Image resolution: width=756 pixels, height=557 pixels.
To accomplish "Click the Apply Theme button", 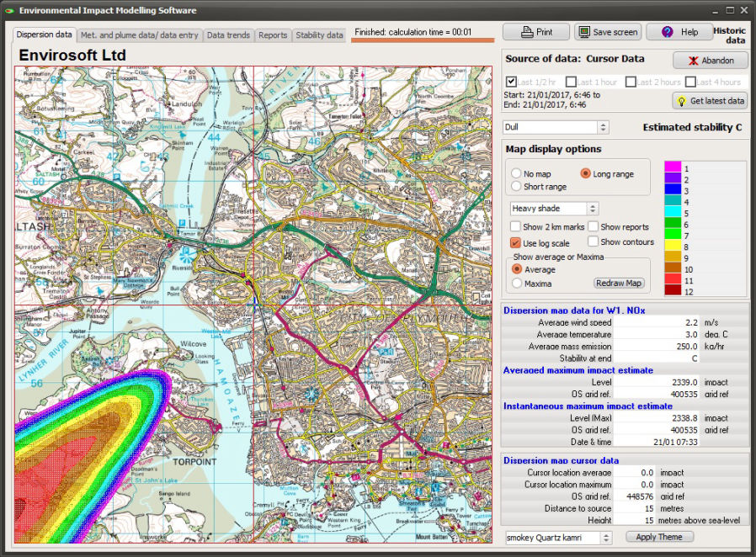I will [659, 537].
